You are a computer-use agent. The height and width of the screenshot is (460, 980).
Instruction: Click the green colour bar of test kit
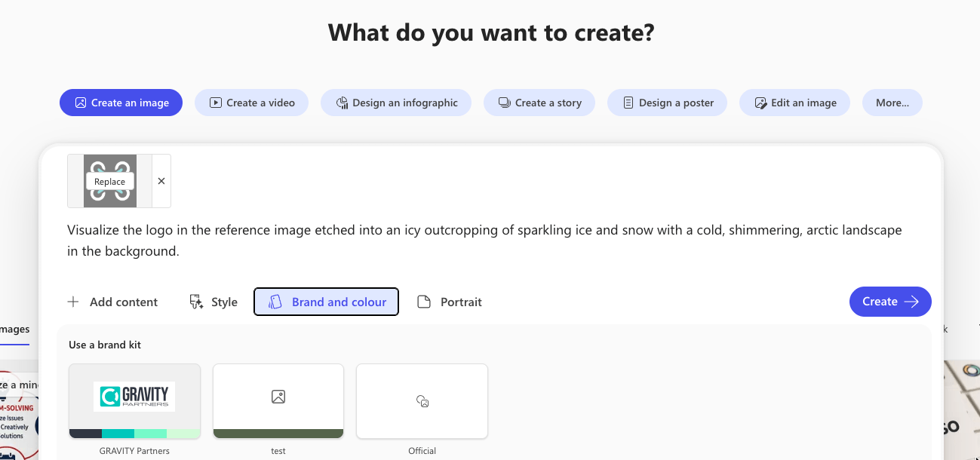278,434
